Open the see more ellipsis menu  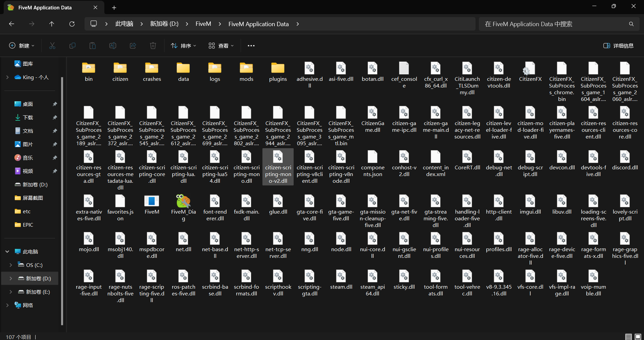(251, 46)
